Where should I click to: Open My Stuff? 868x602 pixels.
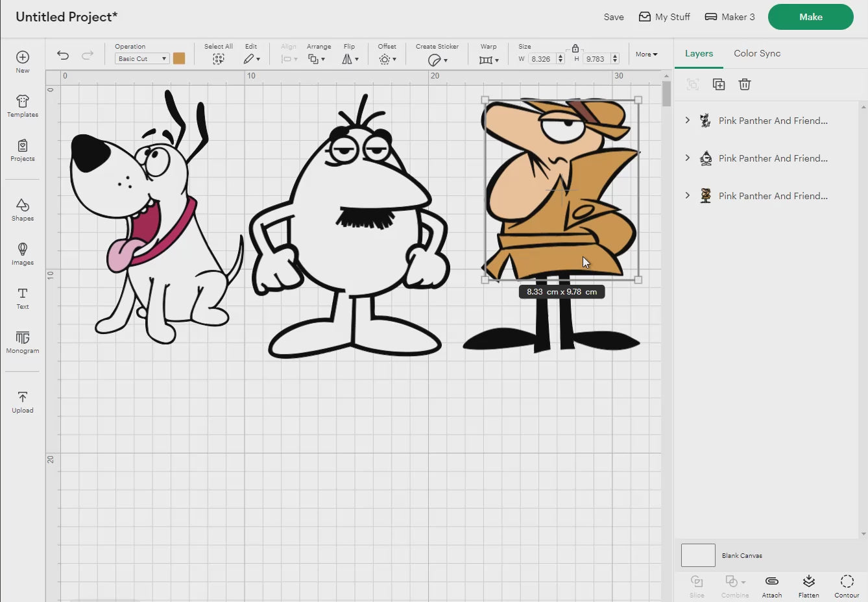(664, 17)
